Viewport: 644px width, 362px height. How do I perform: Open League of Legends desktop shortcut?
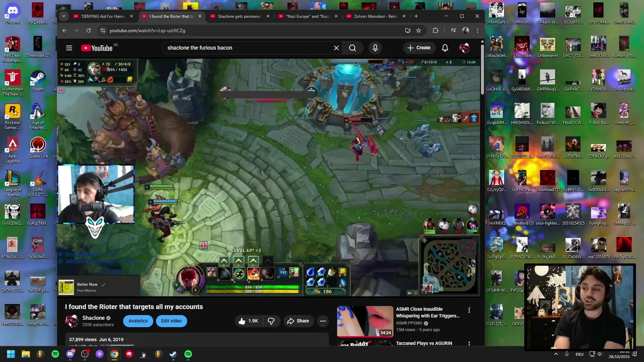click(x=13, y=184)
